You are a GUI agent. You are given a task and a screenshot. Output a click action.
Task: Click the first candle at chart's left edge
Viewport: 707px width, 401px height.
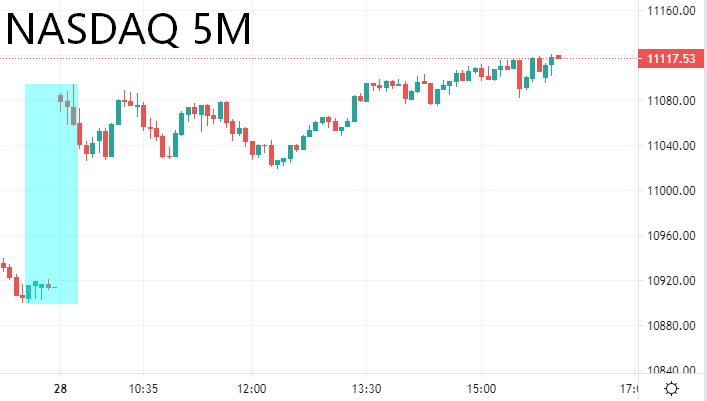tap(4, 267)
